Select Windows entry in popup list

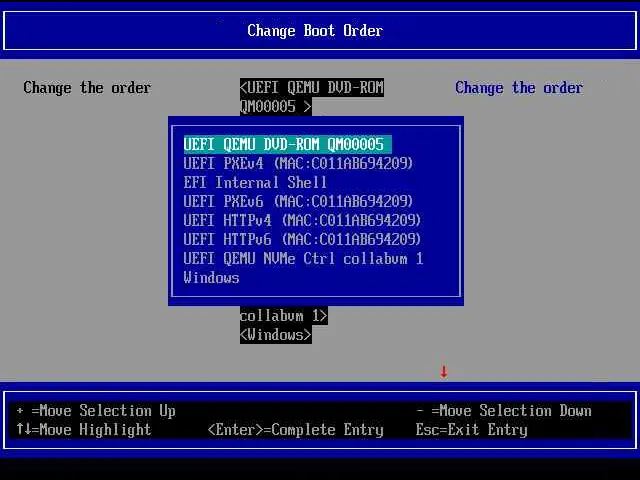click(x=211, y=278)
